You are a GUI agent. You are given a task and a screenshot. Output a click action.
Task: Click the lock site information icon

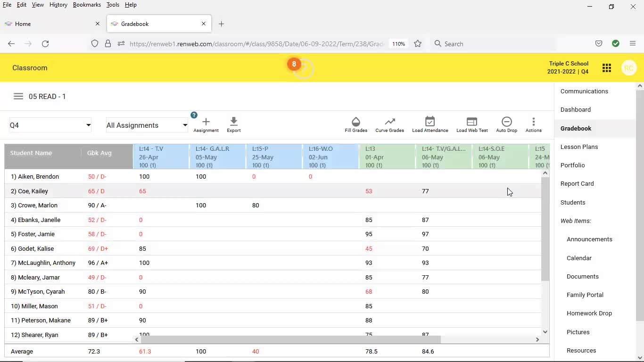108,44
